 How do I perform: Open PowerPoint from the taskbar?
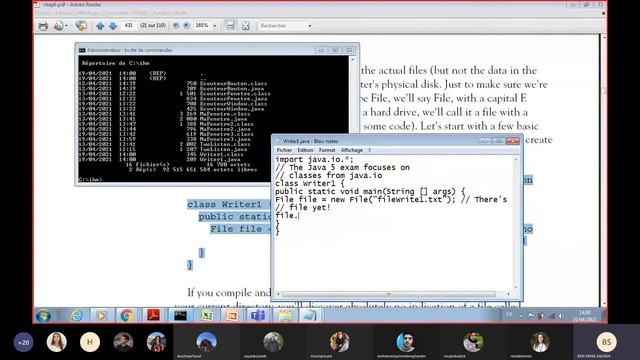coord(232,316)
